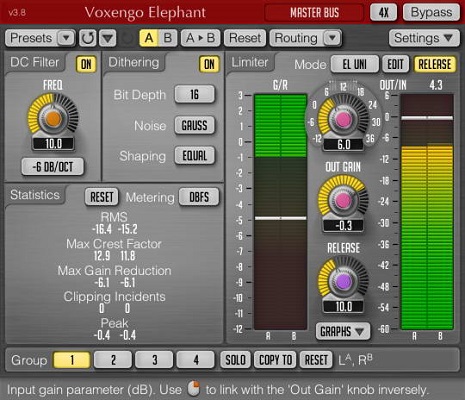Open the Settings menu
The image size is (465, 400).
point(423,38)
